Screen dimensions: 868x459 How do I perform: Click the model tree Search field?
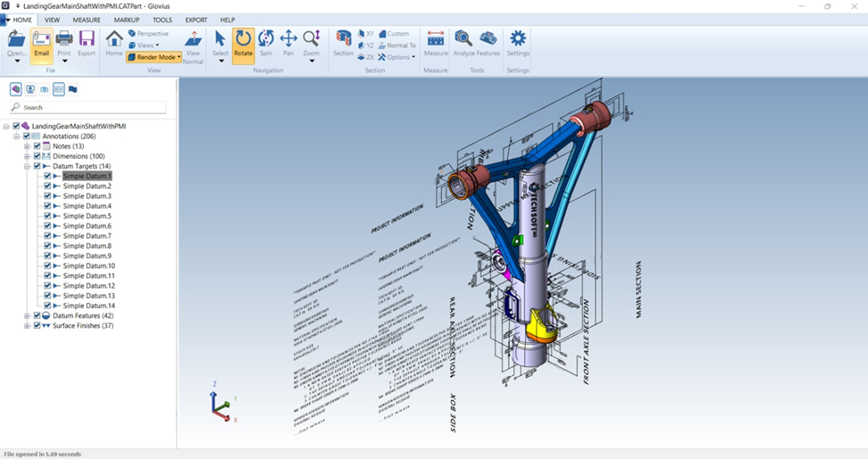(89, 107)
